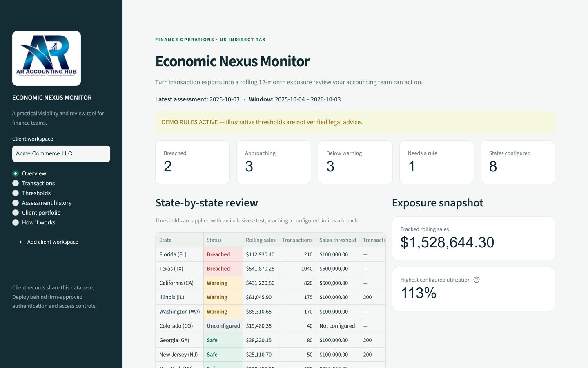Click the California (CA) state cell
588x368 pixels.
180,283
